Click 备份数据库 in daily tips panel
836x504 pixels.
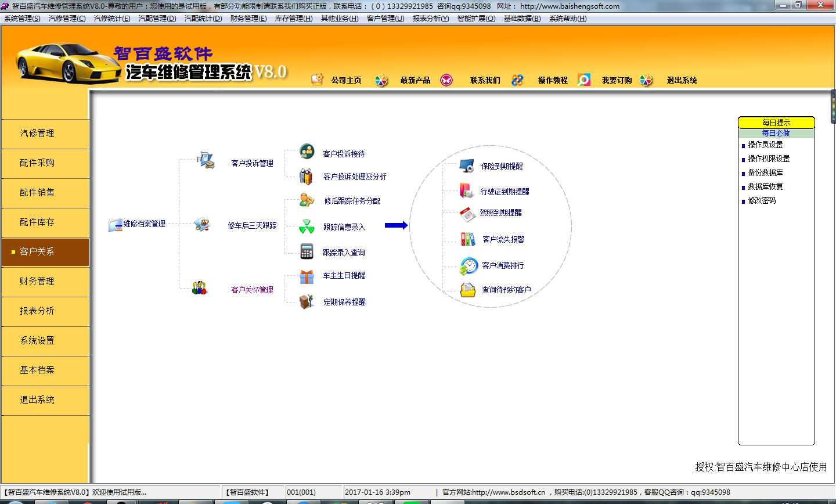765,173
